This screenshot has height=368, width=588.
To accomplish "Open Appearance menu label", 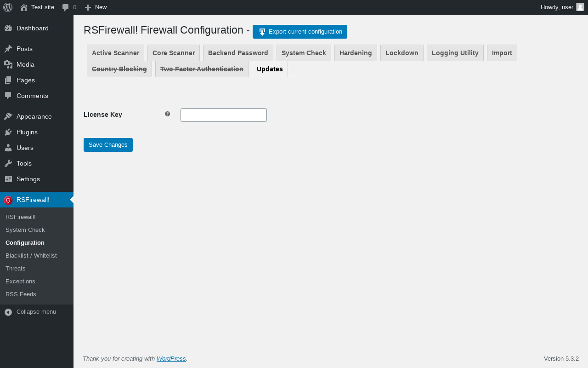I will pos(34,116).
